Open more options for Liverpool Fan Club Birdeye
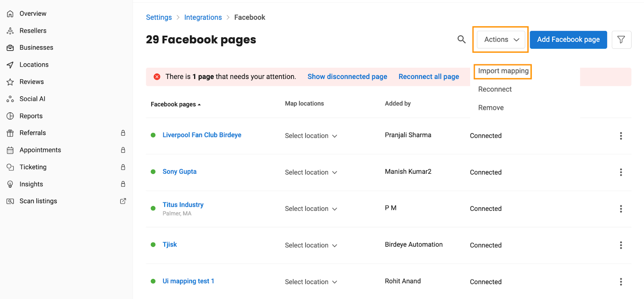This screenshot has width=644, height=299. pyautogui.click(x=621, y=136)
